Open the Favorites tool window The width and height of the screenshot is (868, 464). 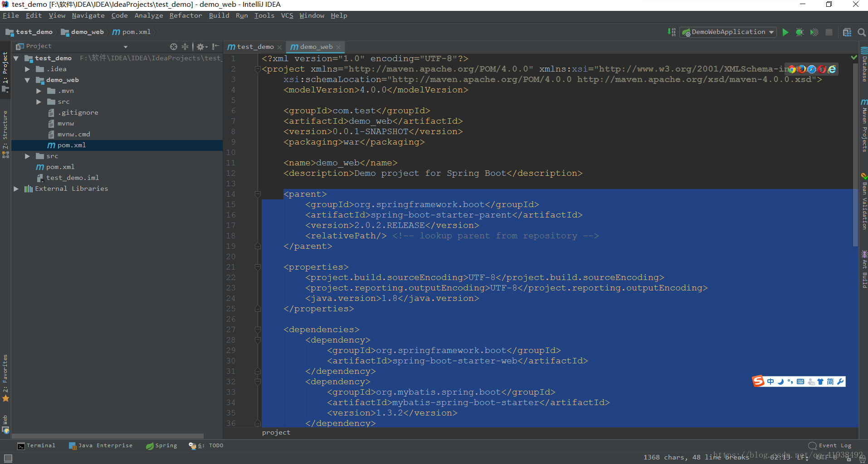(x=5, y=378)
